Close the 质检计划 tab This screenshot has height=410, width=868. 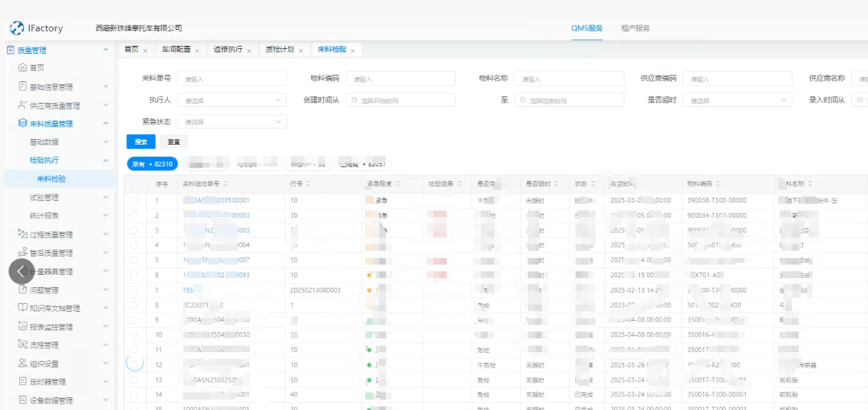pos(301,51)
